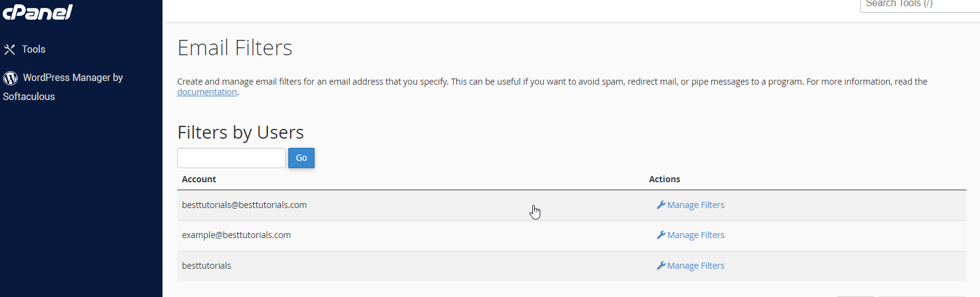Viewport: 980px width, 297px height.
Task: Focus the Search Tools field at top right
Action: click(x=920, y=4)
